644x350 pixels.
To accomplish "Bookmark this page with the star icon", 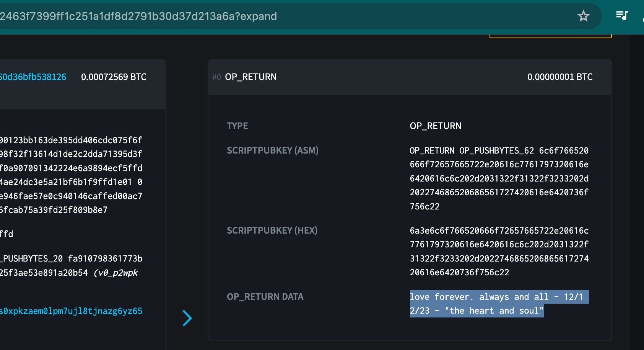I will pos(583,16).
